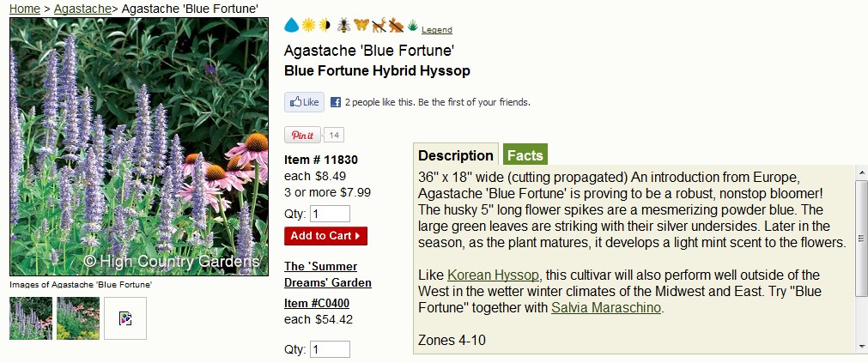
Task: Click the description scrollbar down arrow
Action: (861, 347)
